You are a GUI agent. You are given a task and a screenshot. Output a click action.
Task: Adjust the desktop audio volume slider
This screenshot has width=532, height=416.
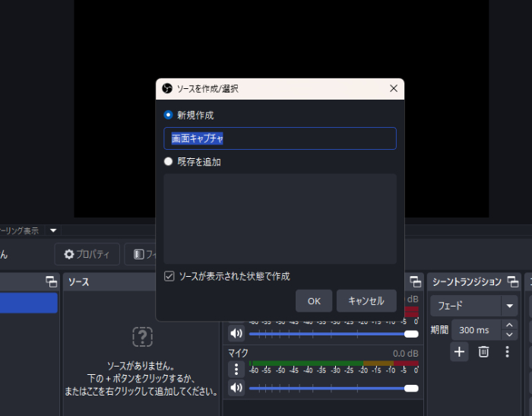(x=334, y=334)
